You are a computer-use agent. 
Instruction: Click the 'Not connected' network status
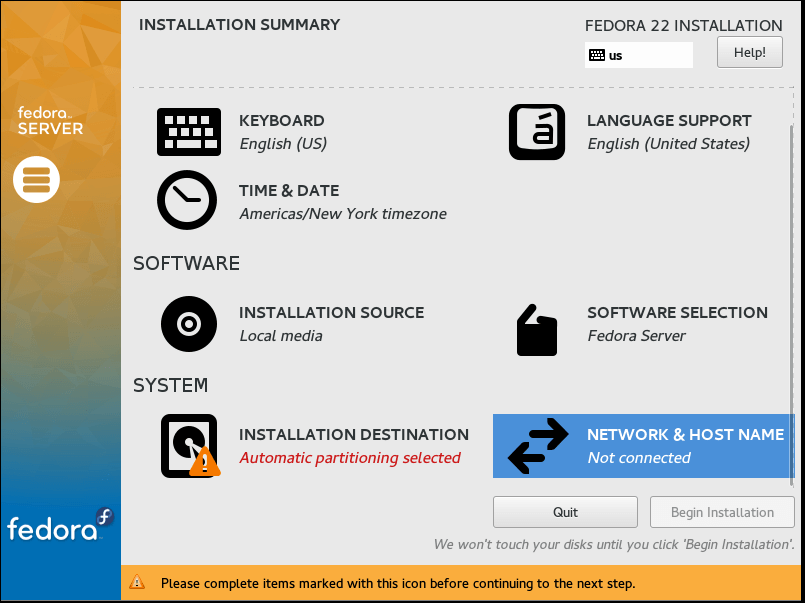[639, 458]
